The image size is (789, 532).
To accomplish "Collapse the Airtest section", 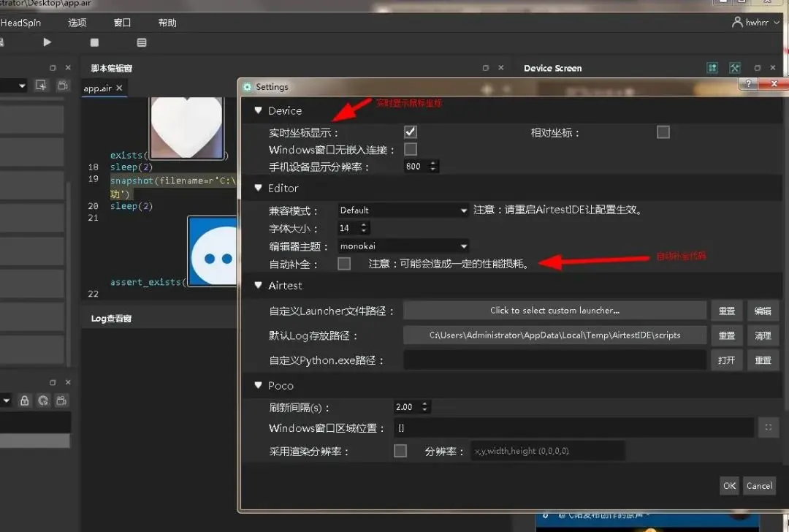I will [258, 286].
